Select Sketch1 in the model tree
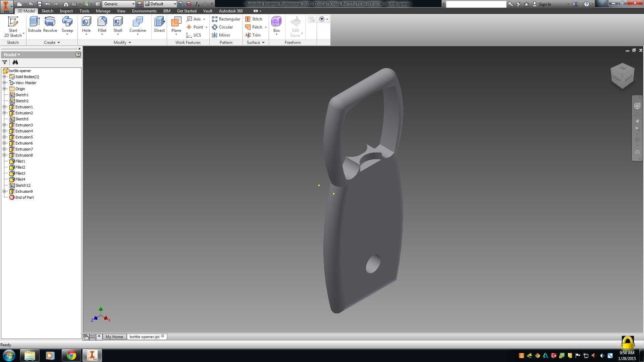The width and height of the screenshot is (644, 362). click(x=22, y=95)
